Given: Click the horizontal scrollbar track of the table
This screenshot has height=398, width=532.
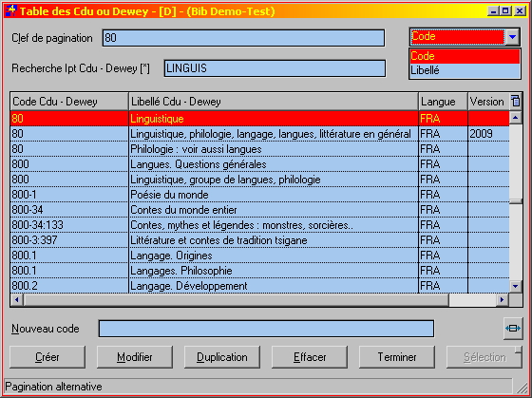Looking at the screenshot, I should tap(473, 300).
